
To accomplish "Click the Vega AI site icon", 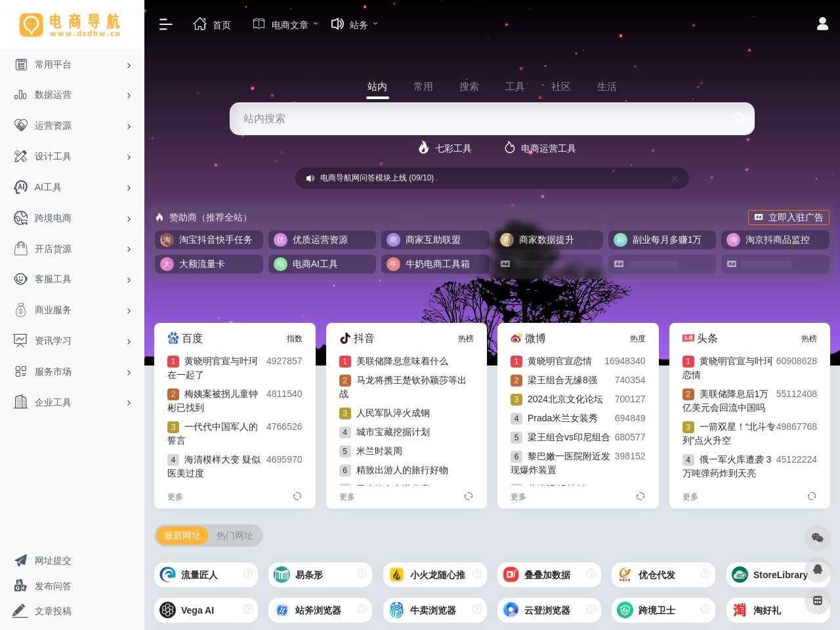I will coord(168,610).
